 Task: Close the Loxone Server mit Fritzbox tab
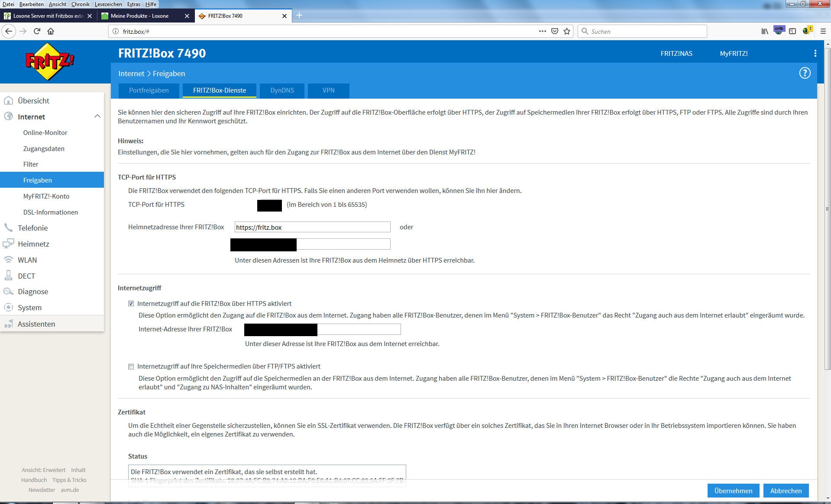point(90,16)
